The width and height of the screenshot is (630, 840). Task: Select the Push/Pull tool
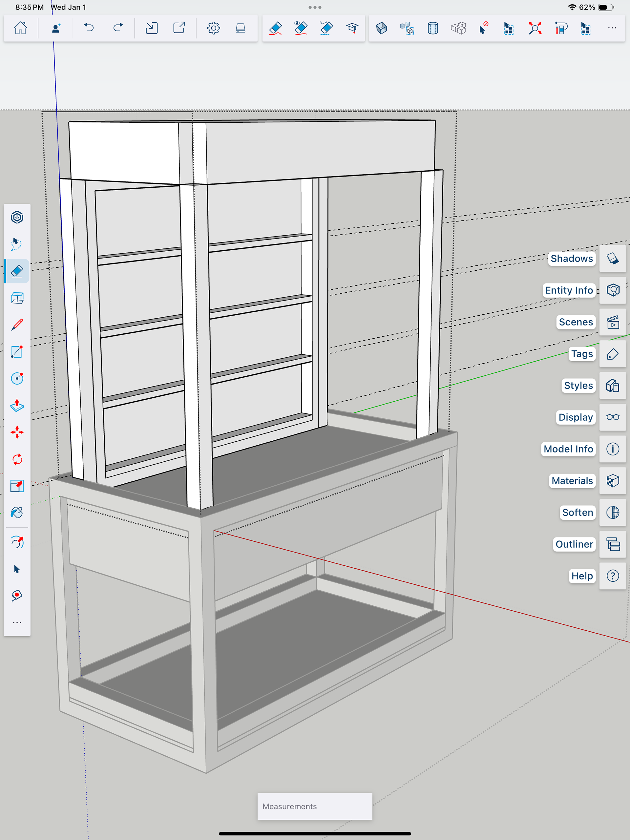17,406
